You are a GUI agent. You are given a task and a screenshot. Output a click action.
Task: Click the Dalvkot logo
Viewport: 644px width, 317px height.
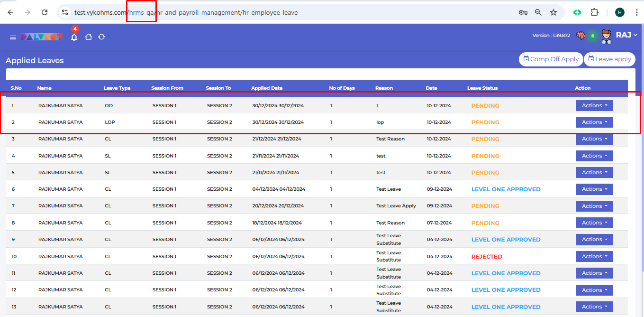[x=42, y=37]
